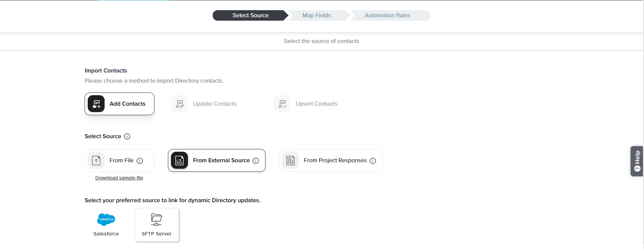Switch to the Map Fields step
The image size is (644, 250).
[x=317, y=16]
